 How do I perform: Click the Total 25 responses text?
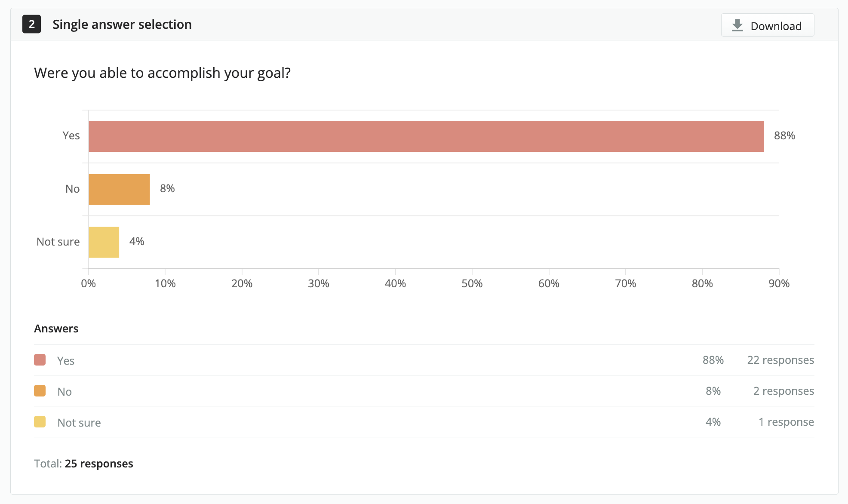83,464
